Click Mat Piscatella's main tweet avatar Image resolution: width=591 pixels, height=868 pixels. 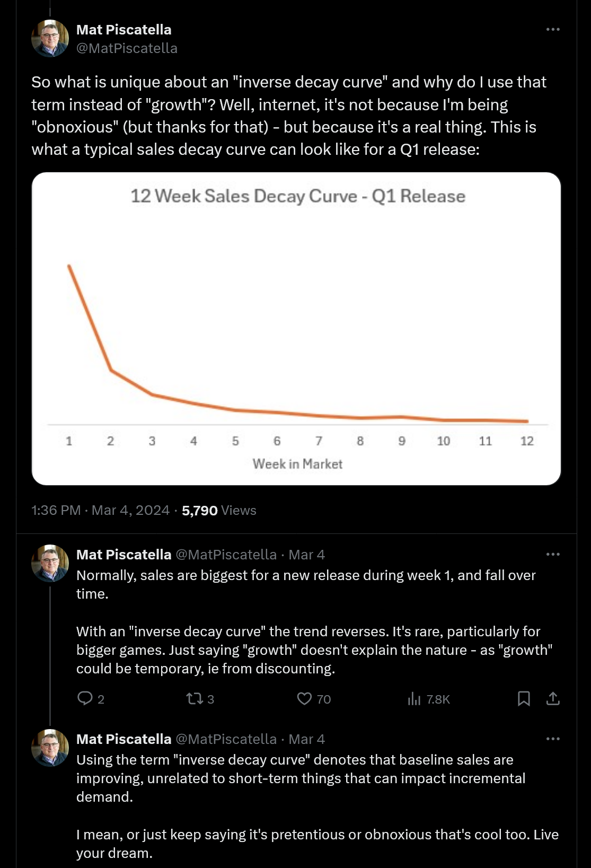coord(50,38)
